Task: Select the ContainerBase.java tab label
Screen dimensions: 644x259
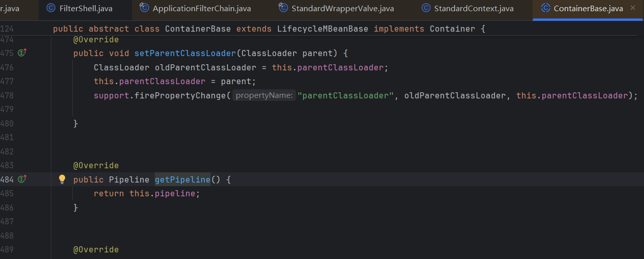Action: (588, 9)
